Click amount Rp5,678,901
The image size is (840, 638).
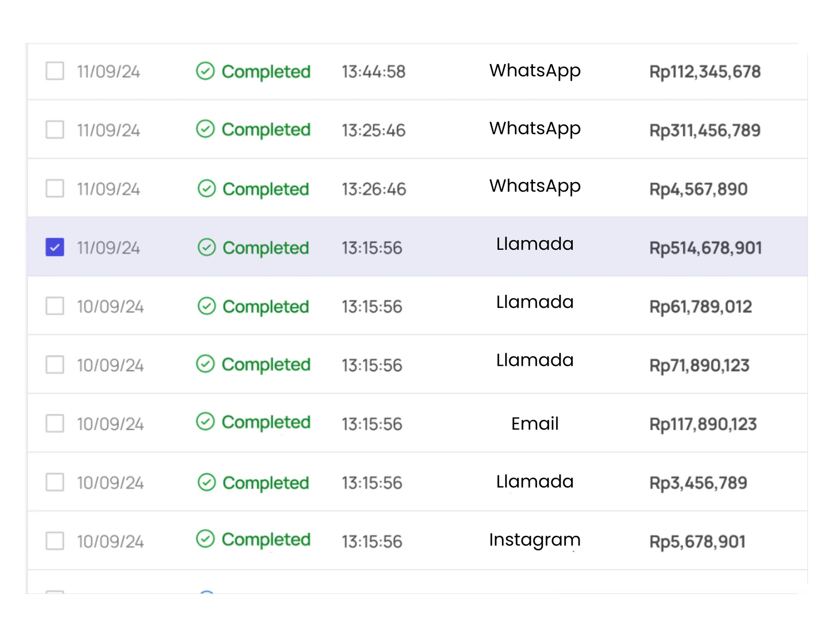click(697, 541)
